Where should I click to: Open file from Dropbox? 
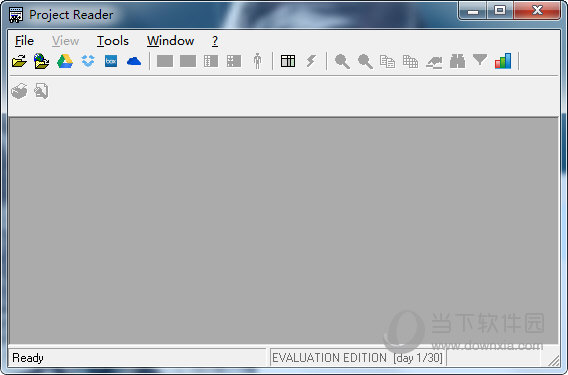click(x=88, y=61)
